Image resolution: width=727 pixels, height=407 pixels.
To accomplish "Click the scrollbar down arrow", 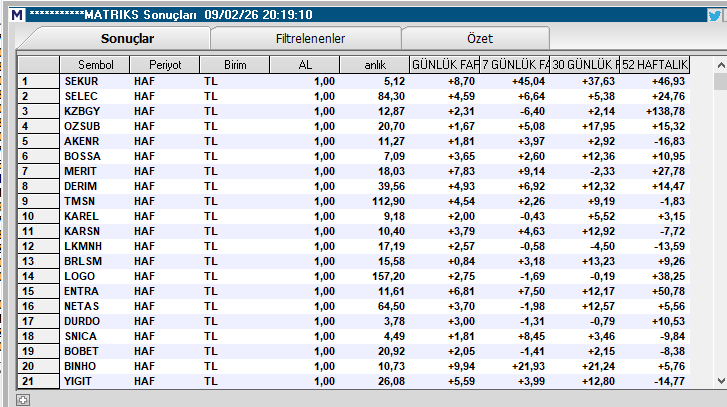I will click(x=721, y=381).
